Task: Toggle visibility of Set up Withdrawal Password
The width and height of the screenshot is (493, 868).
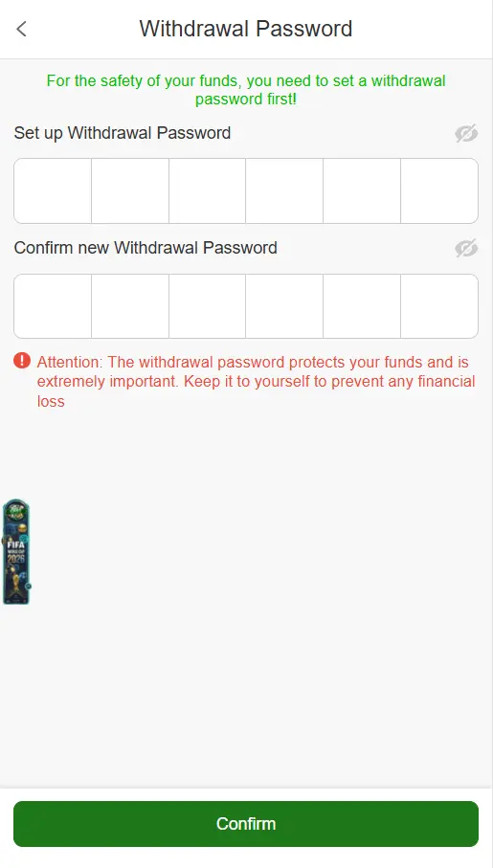Action: 466,133
